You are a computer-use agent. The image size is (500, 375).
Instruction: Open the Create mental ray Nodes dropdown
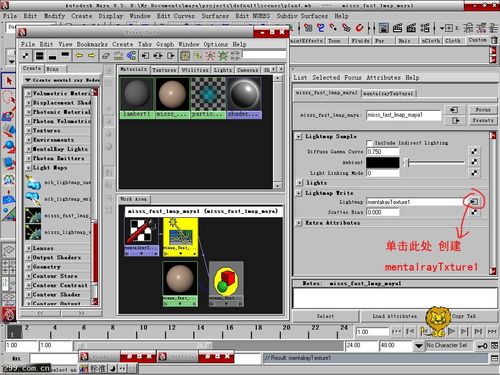coord(62,80)
